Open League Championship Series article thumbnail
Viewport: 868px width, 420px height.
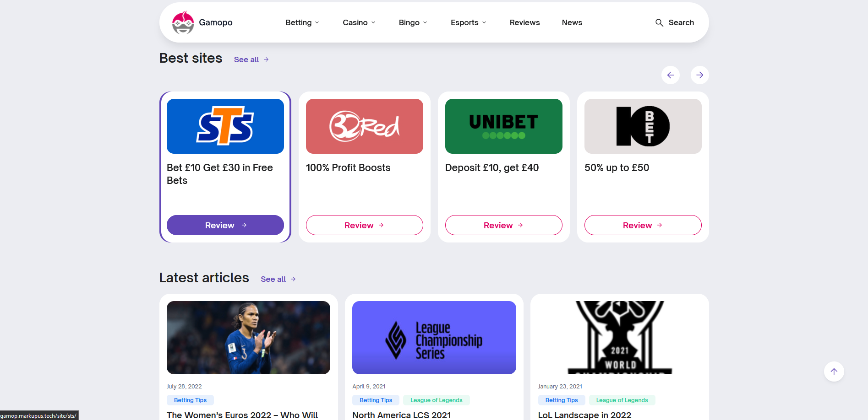[x=434, y=338]
